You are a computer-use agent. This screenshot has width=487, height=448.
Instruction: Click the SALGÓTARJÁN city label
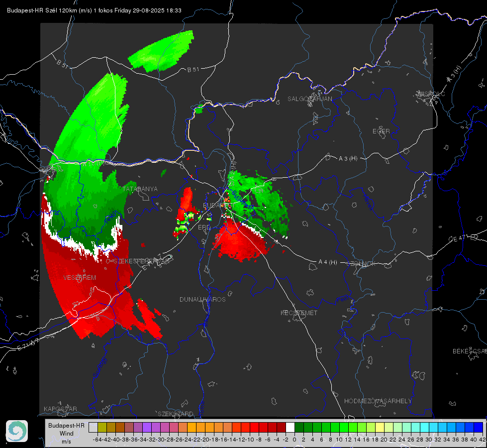point(309,99)
